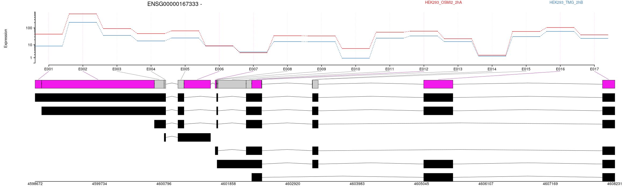
Task: Click the 1 tick on the expression axis
Action: click(31, 58)
